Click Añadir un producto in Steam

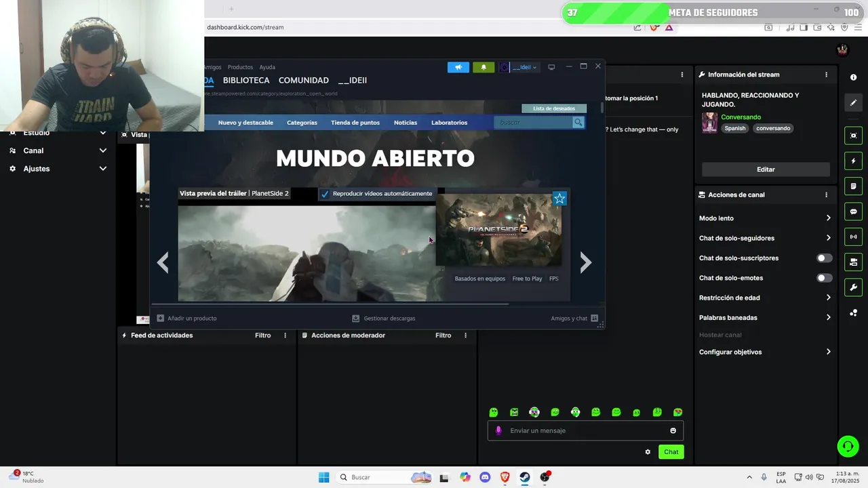point(187,318)
